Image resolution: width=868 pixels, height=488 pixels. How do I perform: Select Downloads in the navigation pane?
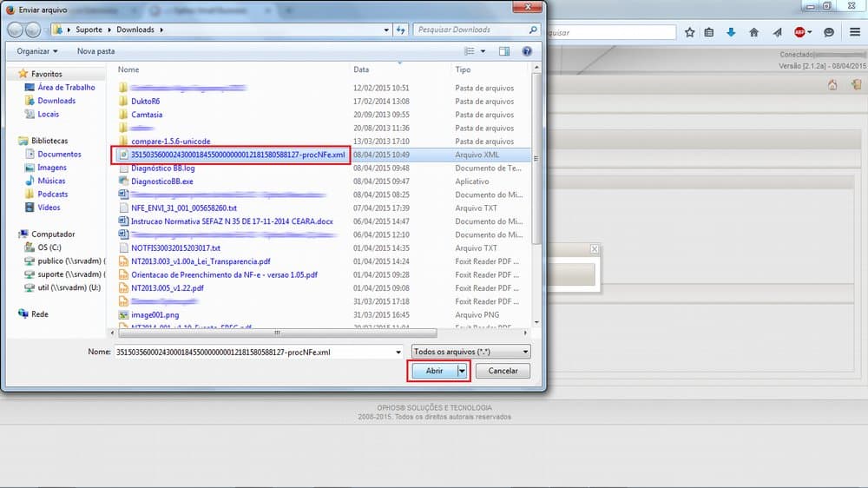coord(56,100)
